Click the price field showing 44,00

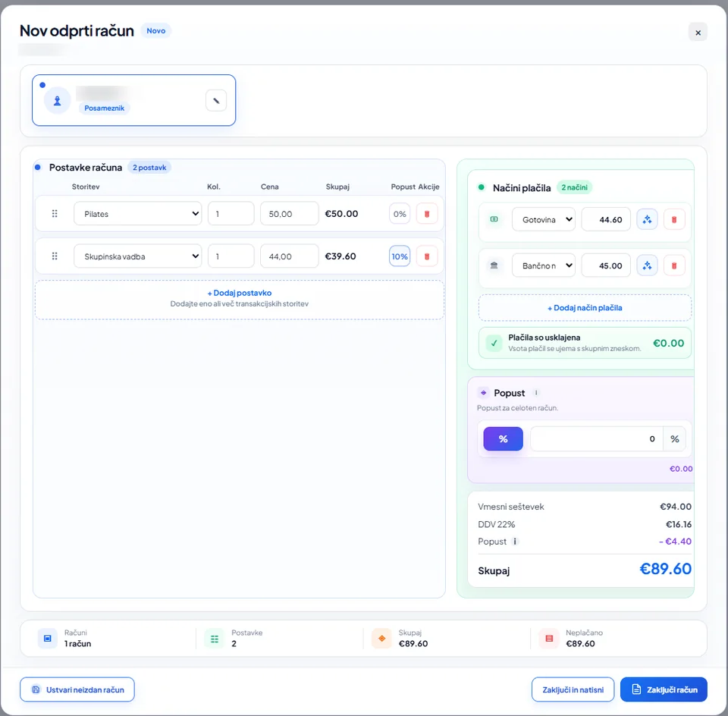coord(290,256)
